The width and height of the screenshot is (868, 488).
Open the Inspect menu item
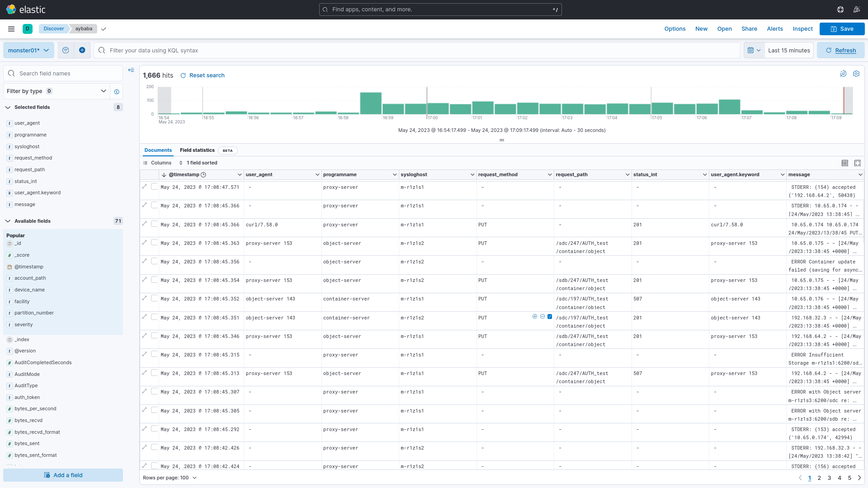coord(802,29)
